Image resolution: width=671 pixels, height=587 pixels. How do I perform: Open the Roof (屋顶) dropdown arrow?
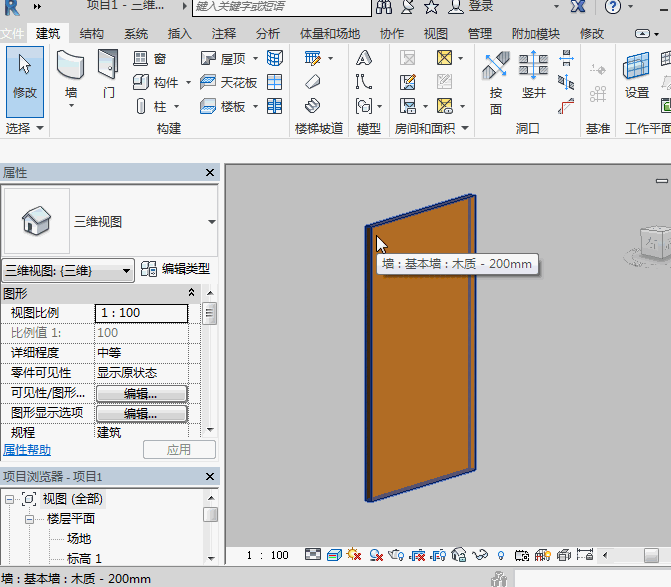tap(254, 59)
